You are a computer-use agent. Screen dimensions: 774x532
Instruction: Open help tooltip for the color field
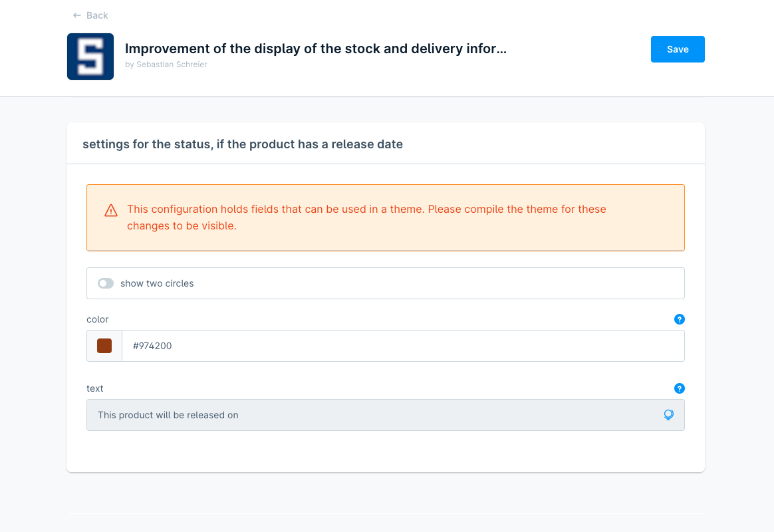point(679,319)
